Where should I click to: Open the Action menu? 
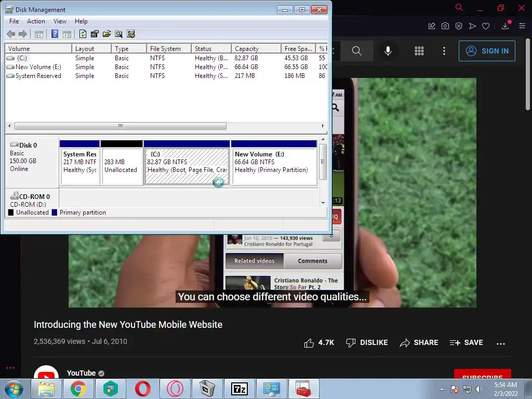(36, 21)
